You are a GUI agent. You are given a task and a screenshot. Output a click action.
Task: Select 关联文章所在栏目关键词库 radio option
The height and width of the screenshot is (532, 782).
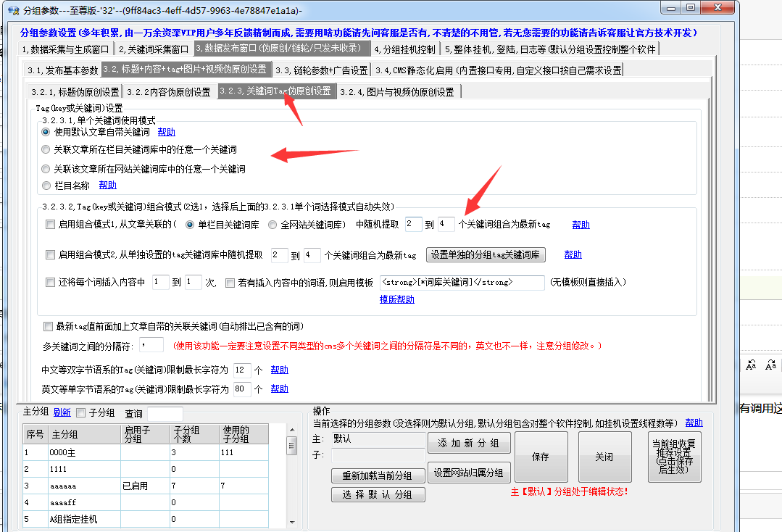[46, 150]
